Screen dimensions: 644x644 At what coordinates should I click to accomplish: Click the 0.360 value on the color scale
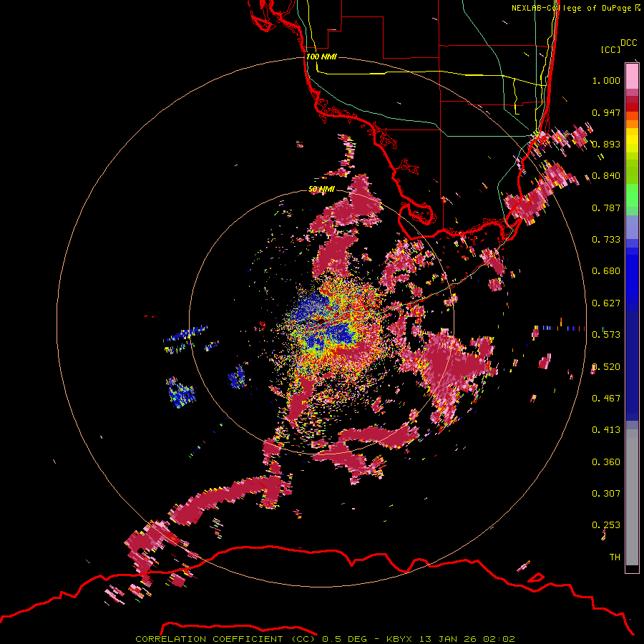point(606,462)
